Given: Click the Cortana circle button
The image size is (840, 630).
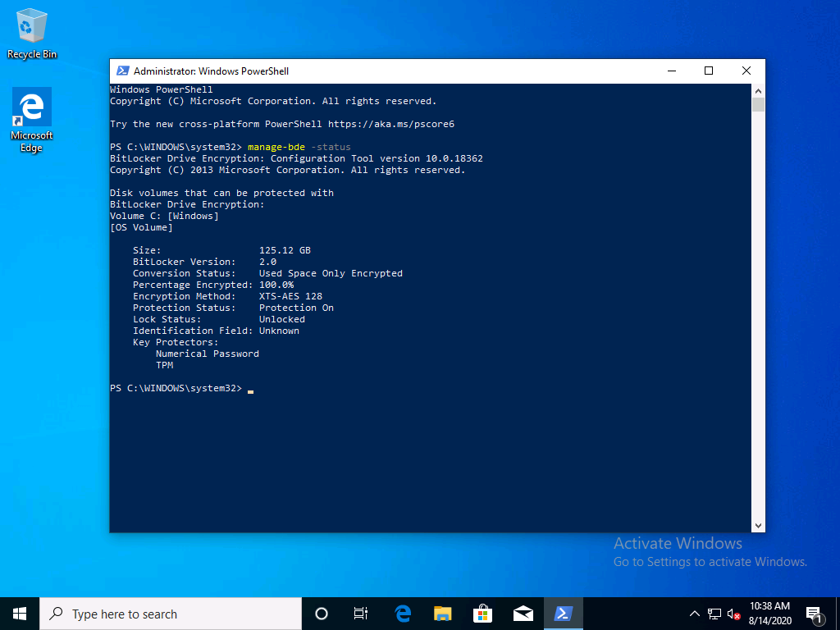Looking at the screenshot, I should pos(322,614).
